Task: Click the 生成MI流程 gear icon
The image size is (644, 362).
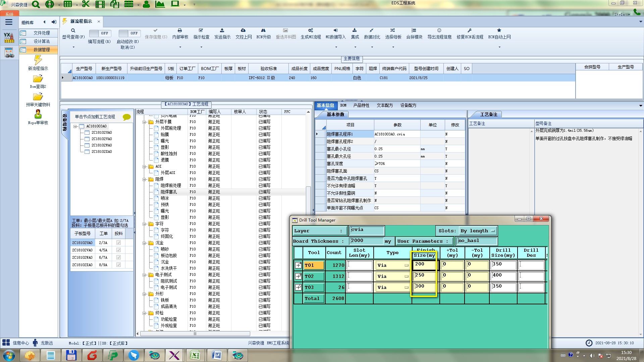Action: pyautogui.click(x=311, y=31)
